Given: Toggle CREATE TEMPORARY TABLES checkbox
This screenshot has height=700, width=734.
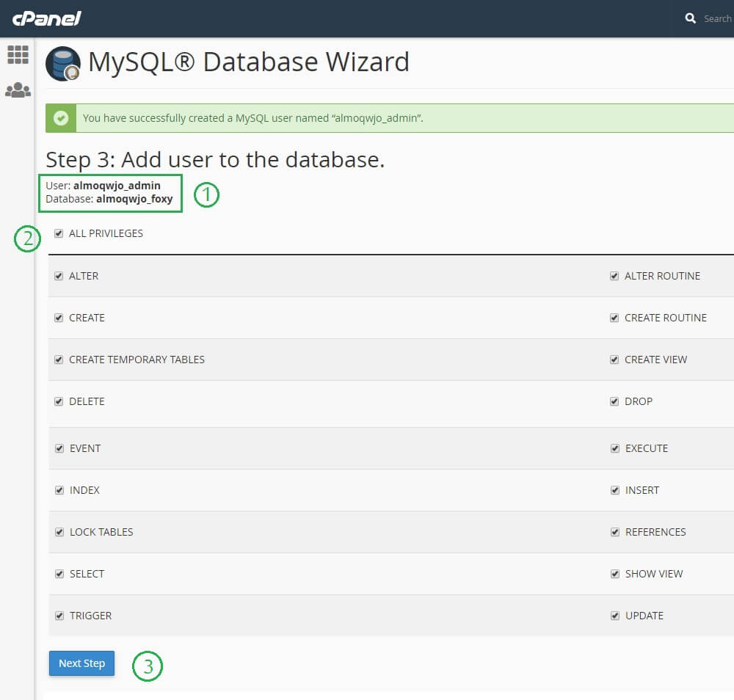Looking at the screenshot, I should [x=59, y=360].
